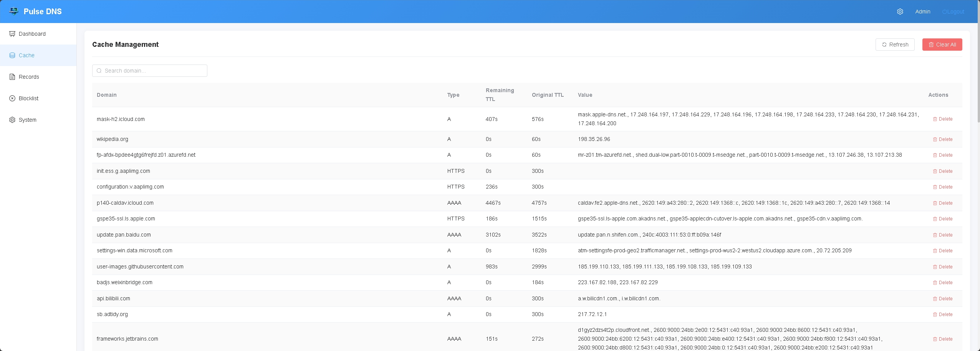Screen dimensions: 980x351
Task: Click Logout in the top navigation
Action: click(x=952, y=11)
